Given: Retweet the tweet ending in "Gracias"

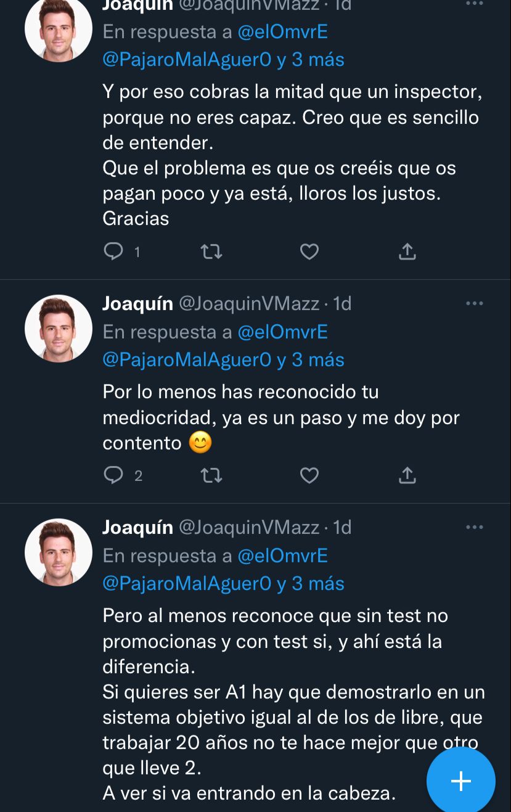Looking at the screenshot, I should [211, 252].
